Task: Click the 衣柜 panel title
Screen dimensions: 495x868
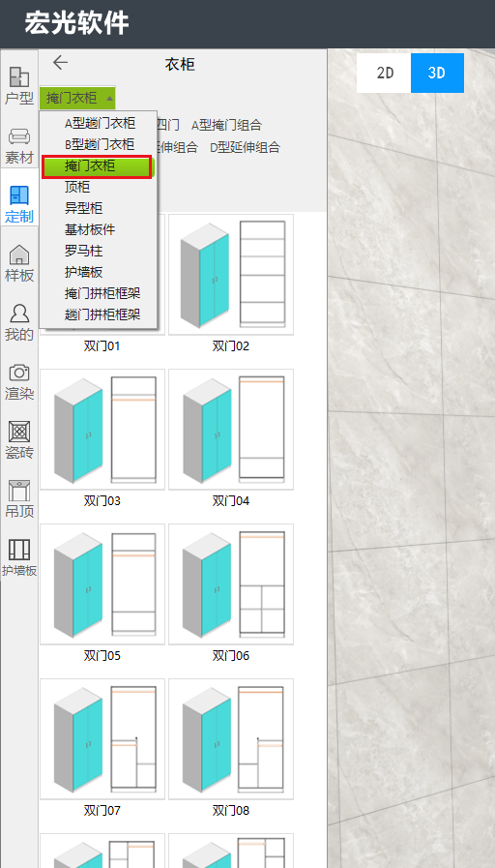Action: [180, 64]
